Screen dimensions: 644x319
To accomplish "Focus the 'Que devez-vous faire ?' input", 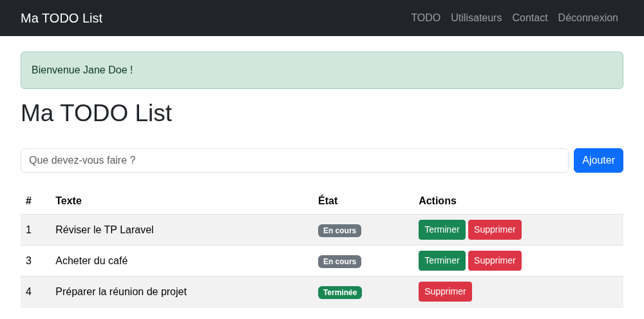I will [294, 160].
